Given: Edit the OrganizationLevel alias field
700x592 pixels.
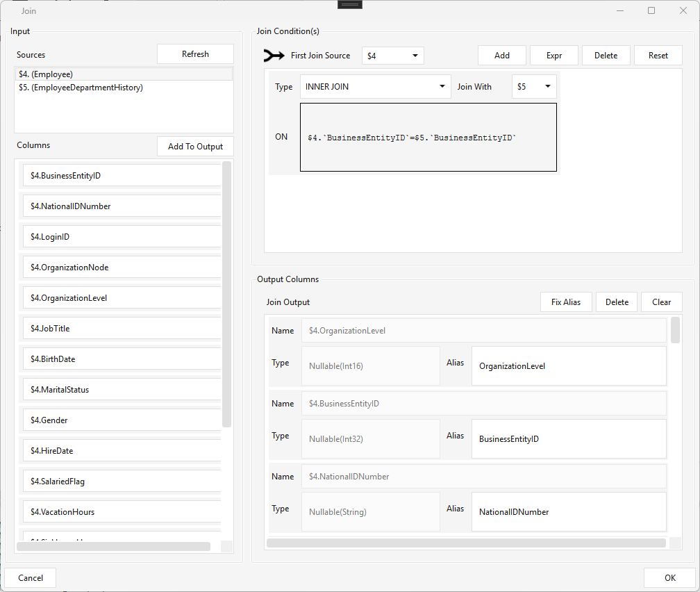Looking at the screenshot, I should (569, 366).
